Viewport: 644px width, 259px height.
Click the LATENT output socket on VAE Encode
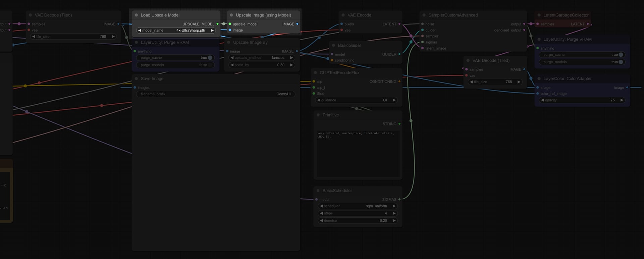point(399,24)
